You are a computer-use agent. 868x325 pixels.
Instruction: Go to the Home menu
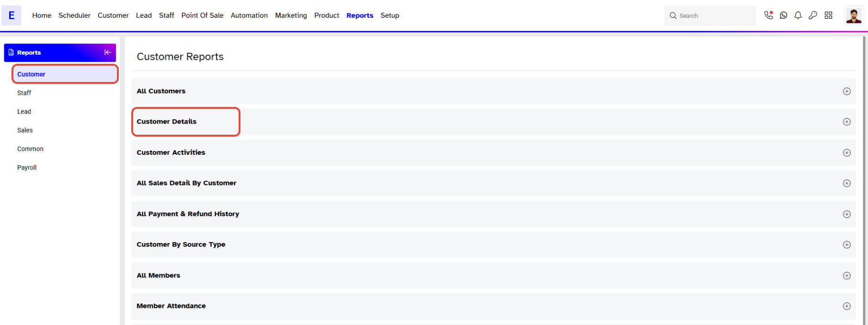[42, 15]
